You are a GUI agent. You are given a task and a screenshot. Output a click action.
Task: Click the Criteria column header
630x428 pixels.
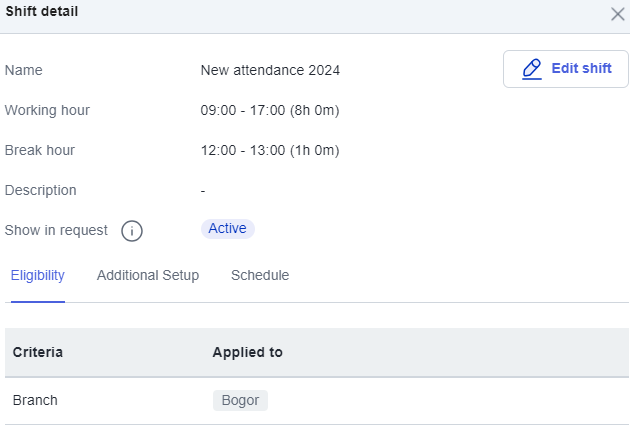pyautogui.click(x=38, y=352)
